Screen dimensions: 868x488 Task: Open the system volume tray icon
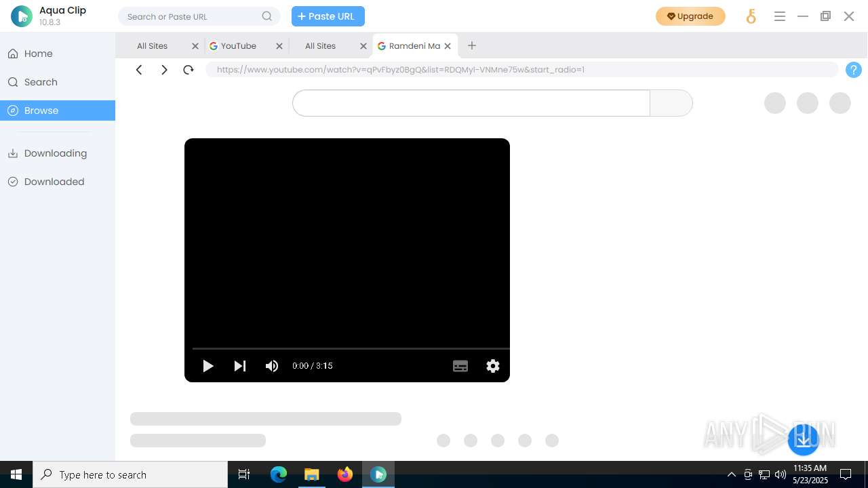[x=780, y=474]
